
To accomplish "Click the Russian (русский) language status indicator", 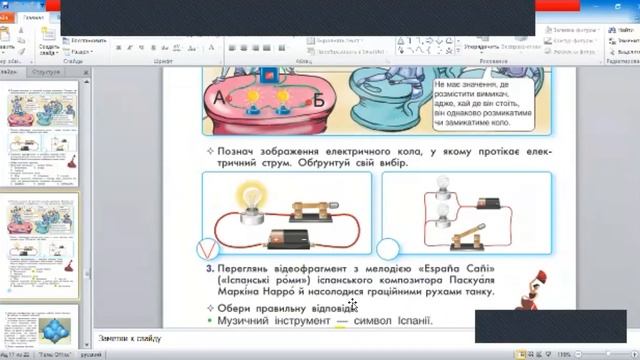I will point(91,355).
